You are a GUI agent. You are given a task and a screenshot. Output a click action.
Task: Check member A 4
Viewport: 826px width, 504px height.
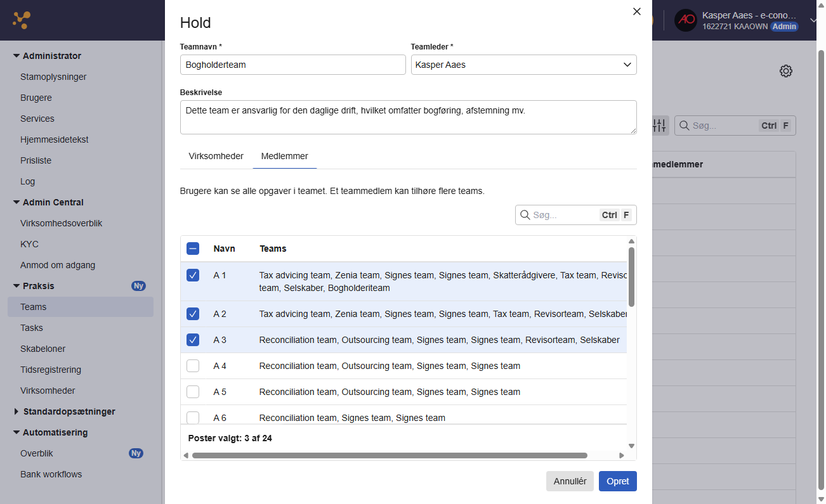[x=193, y=366]
